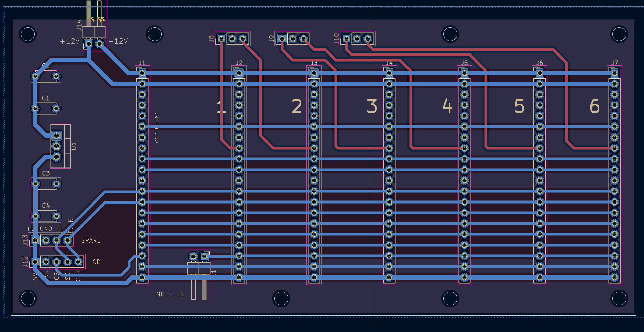
Task: Select the bottom-right mounting hole
Action: coord(619,298)
